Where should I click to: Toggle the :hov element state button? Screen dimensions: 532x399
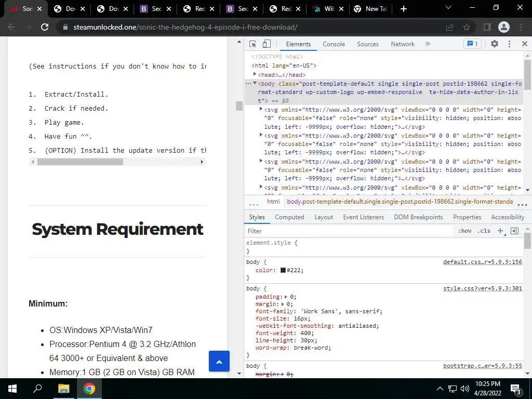click(x=465, y=231)
